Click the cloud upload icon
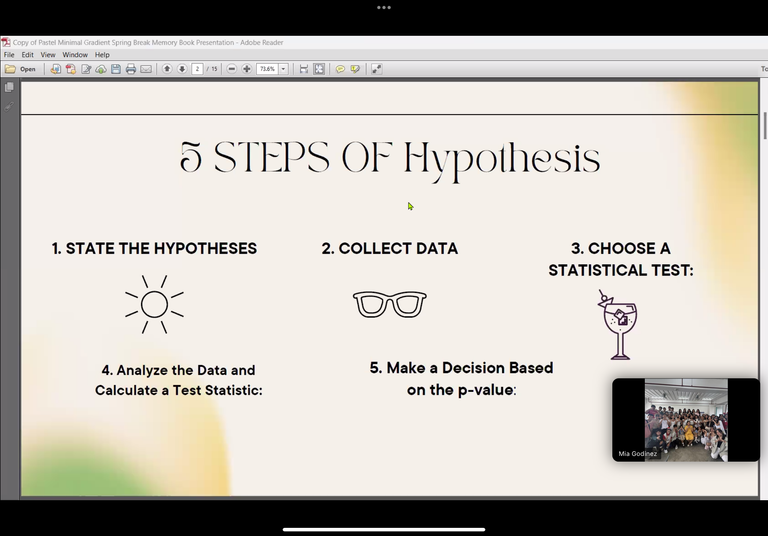Screen dimensions: 768x536 (x=101, y=69)
